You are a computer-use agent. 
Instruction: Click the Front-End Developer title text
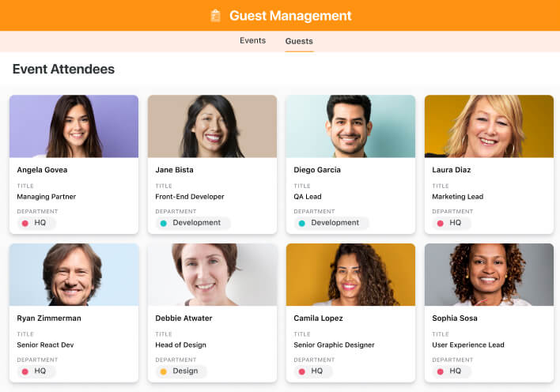click(x=190, y=197)
